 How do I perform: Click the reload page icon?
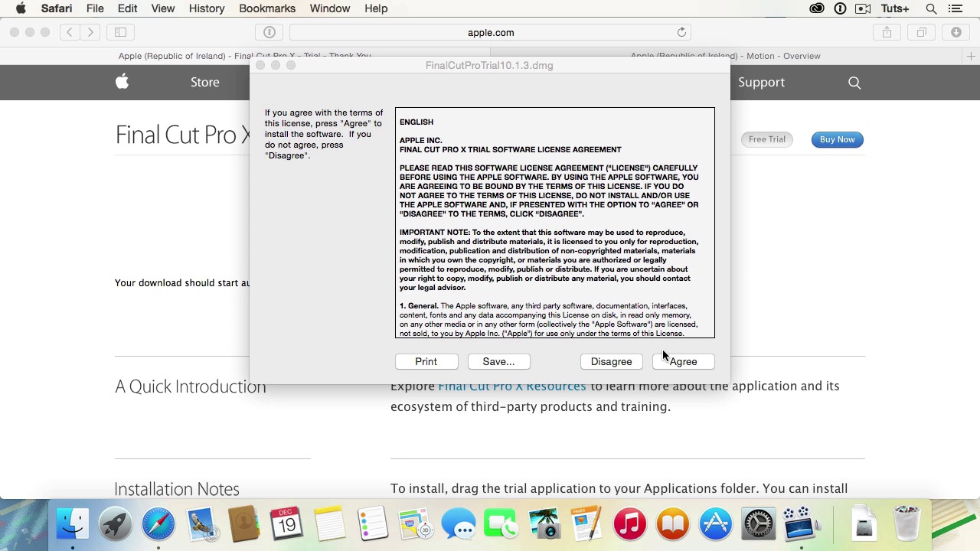click(x=681, y=32)
